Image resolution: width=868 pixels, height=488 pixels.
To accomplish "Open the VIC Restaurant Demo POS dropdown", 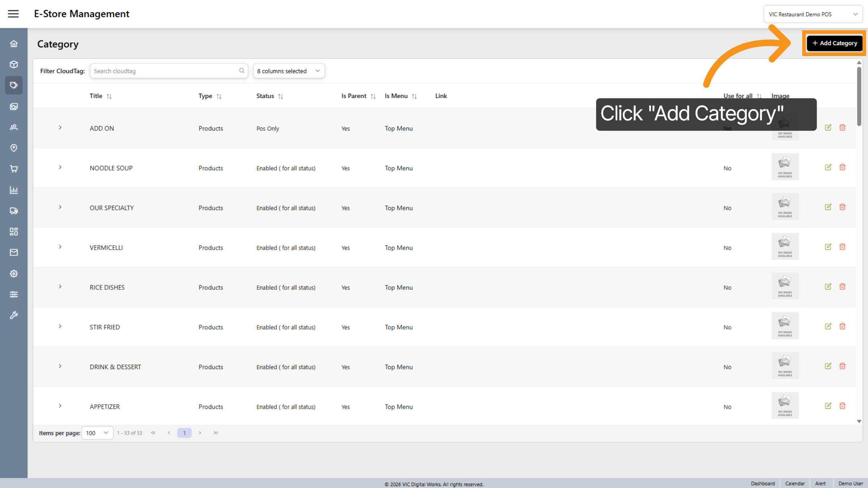I will tap(813, 14).
